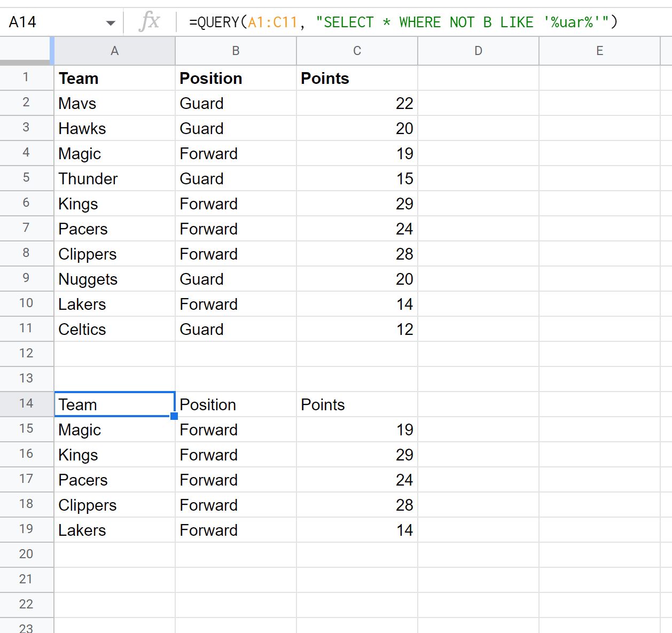Select points value 12

pos(357,329)
